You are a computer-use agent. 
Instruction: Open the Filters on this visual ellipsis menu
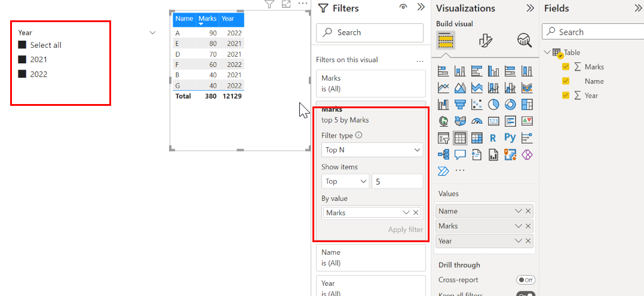click(x=420, y=61)
